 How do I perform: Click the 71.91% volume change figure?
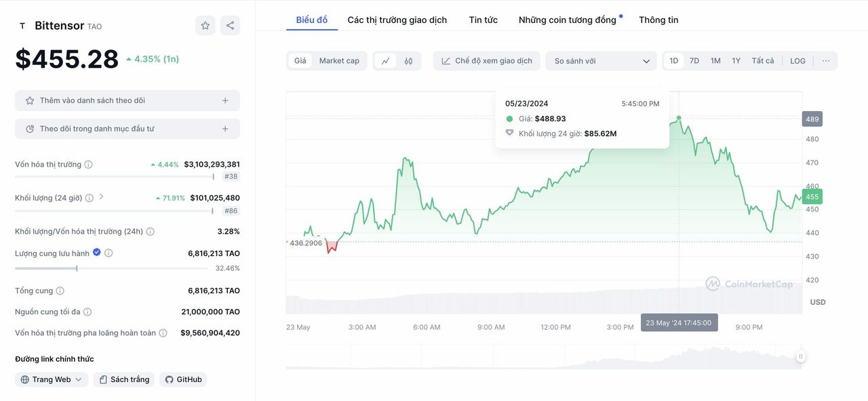point(170,198)
